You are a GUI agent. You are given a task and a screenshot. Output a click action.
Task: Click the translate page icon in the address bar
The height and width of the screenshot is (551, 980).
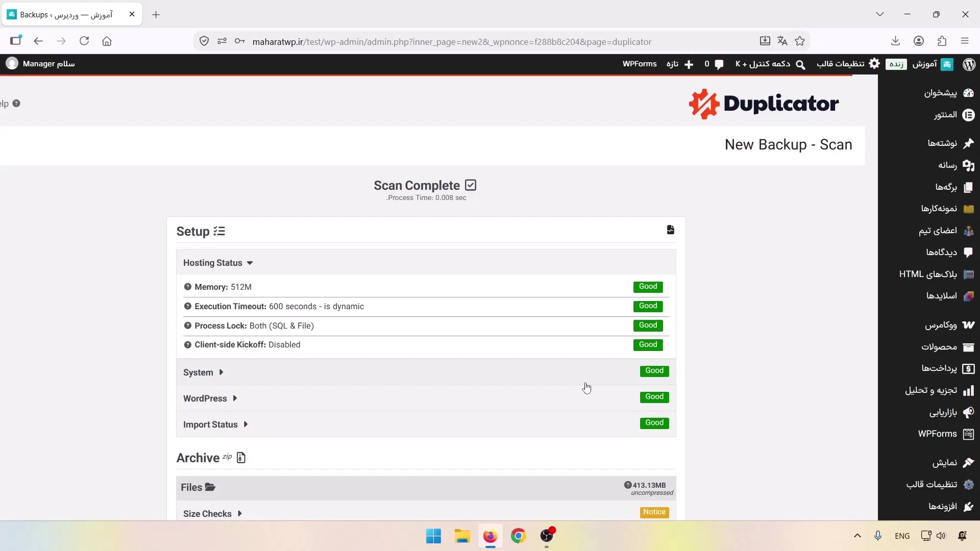(782, 41)
